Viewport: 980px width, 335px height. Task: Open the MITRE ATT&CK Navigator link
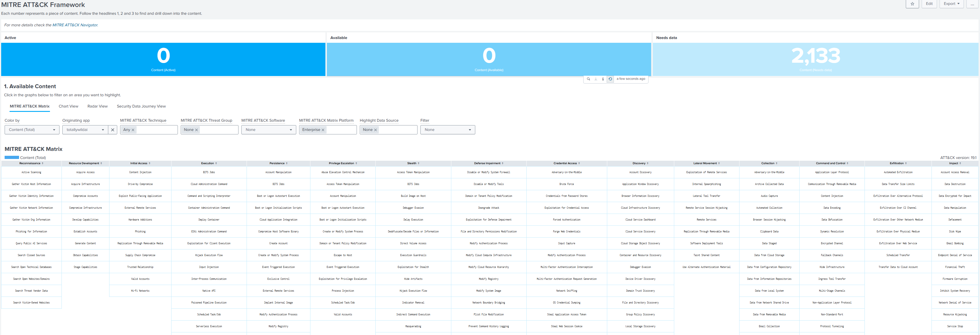tap(75, 25)
